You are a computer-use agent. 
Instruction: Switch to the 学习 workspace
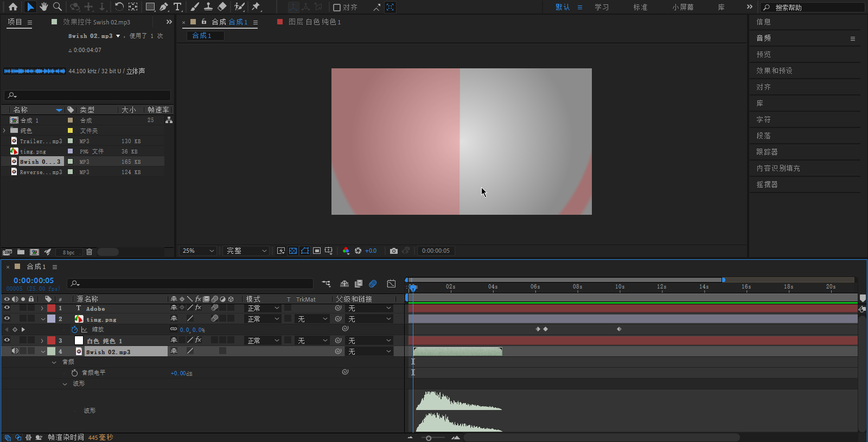602,7
